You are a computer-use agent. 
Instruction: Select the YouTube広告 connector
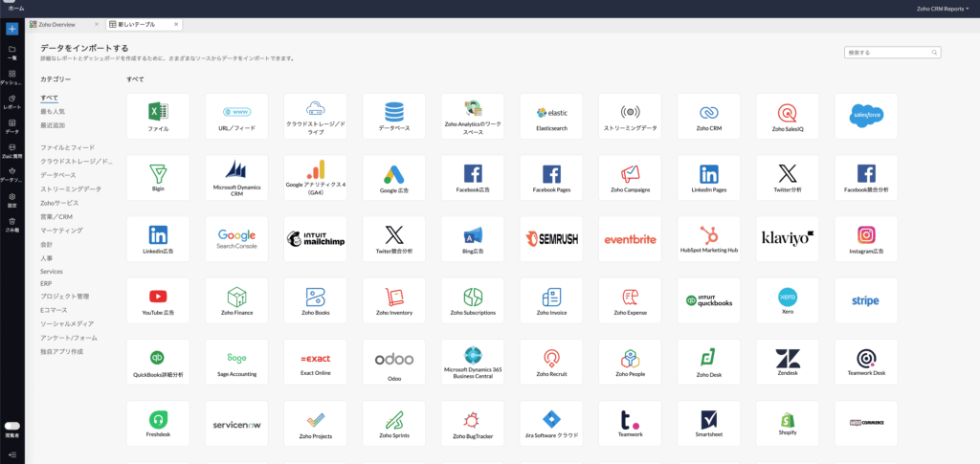pyautogui.click(x=158, y=300)
